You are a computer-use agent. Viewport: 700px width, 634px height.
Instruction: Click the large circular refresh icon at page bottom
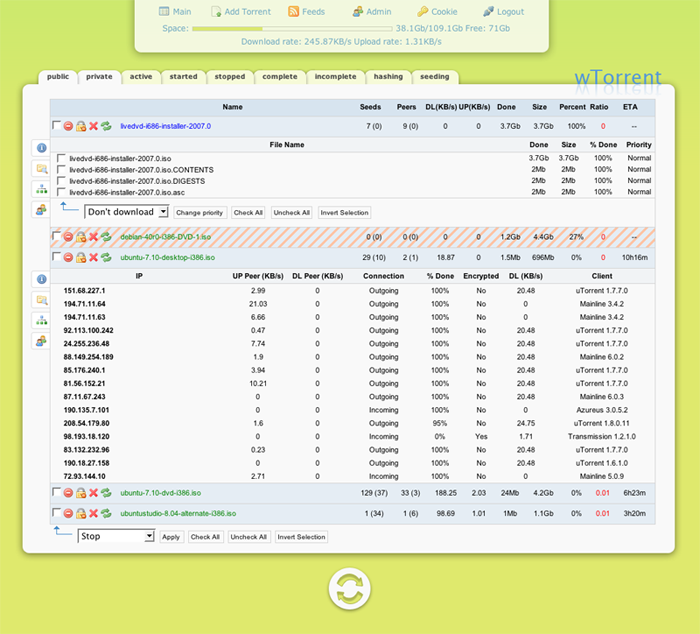click(x=349, y=588)
